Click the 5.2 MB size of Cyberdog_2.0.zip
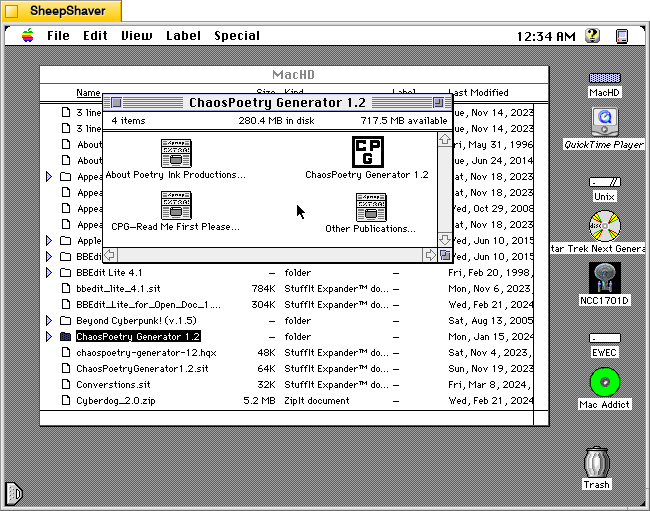 [260, 400]
